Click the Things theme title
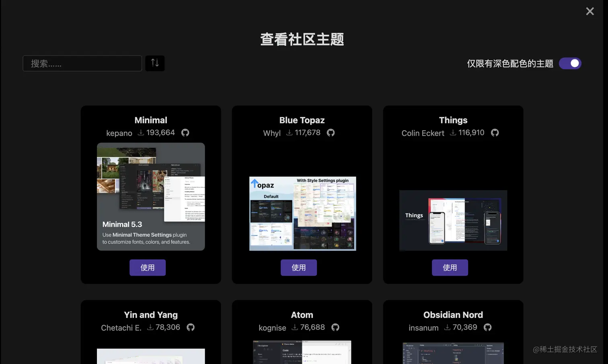Screen dimensions: 608x364 click(453, 120)
